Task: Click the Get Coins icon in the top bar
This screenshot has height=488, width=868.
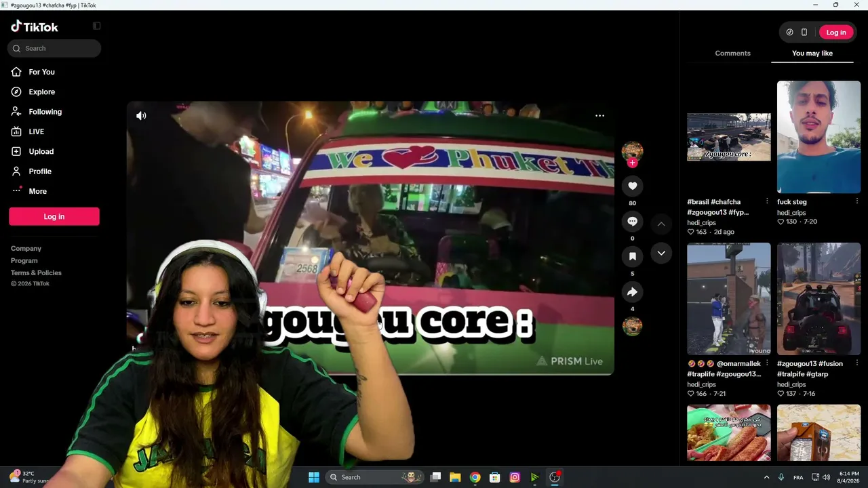Action: tap(789, 33)
